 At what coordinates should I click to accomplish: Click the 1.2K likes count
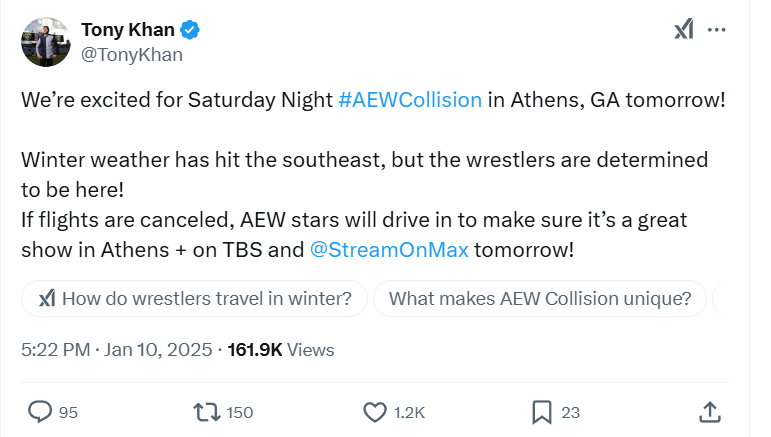[x=410, y=412]
